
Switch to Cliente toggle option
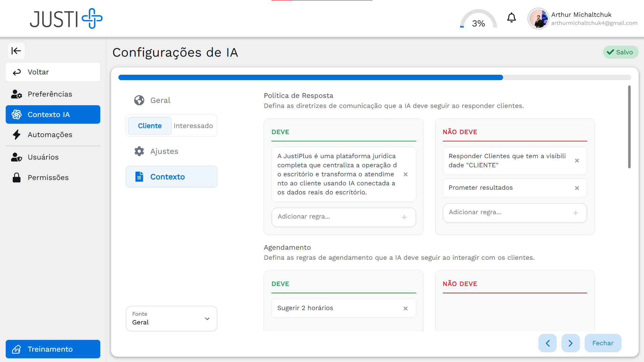(x=150, y=126)
